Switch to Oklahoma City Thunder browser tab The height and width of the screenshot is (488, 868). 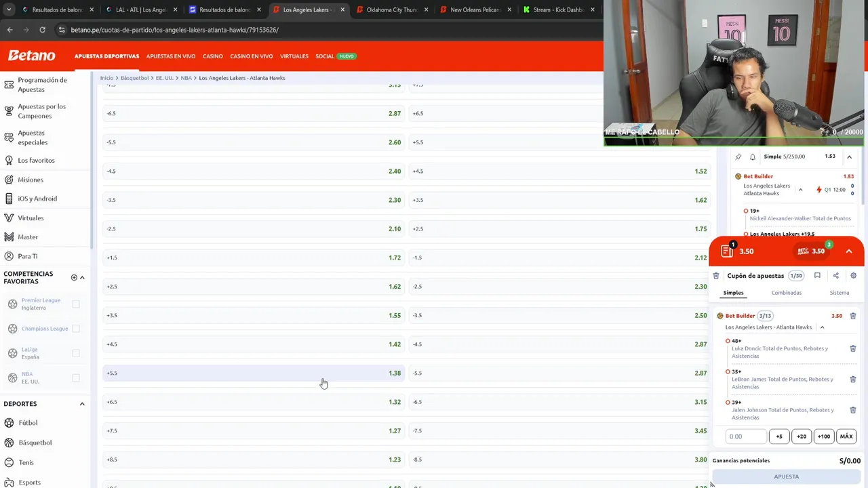coord(392,9)
